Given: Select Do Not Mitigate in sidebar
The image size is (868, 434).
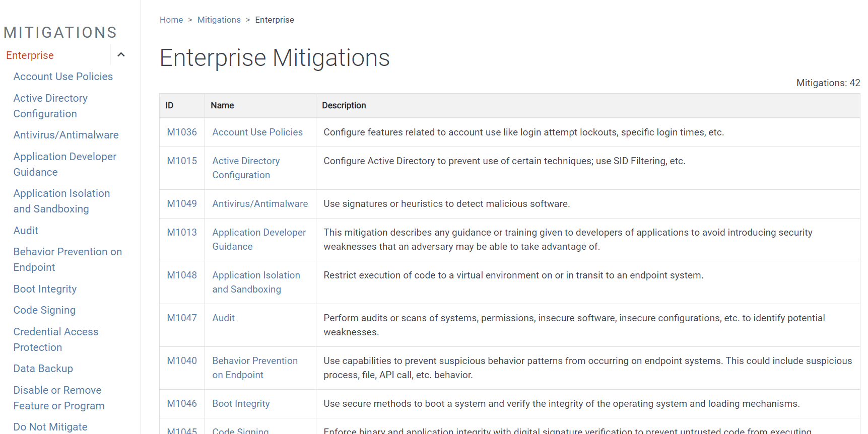Looking at the screenshot, I should (50, 427).
